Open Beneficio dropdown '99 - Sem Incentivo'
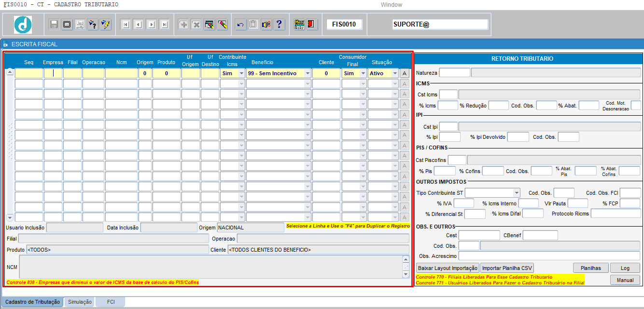 (x=307, y=73)
